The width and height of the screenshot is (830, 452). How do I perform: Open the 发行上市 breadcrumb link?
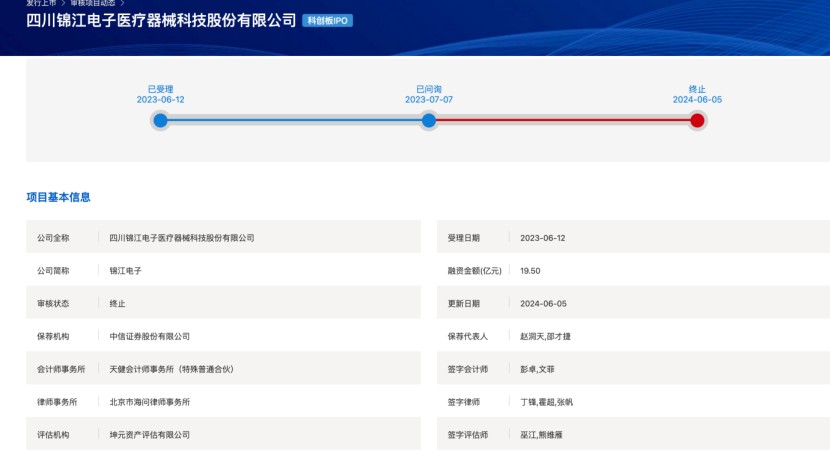pyautogui.click(x=40, y=3)
